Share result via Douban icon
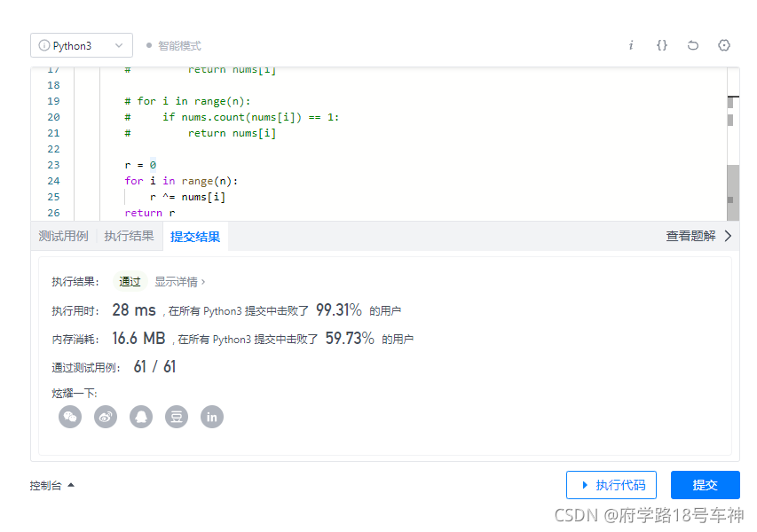Screen dimensions: 757x532 [177, 417]
